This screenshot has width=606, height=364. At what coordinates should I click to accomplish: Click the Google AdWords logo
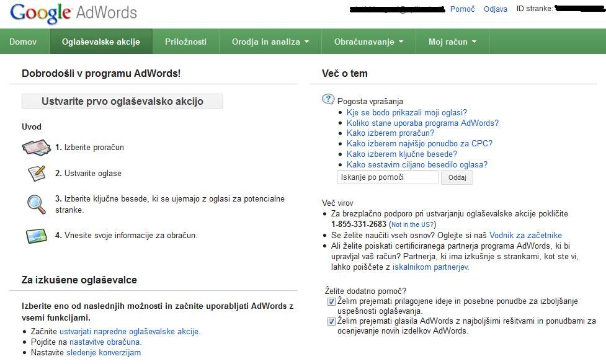click(73, 12)
